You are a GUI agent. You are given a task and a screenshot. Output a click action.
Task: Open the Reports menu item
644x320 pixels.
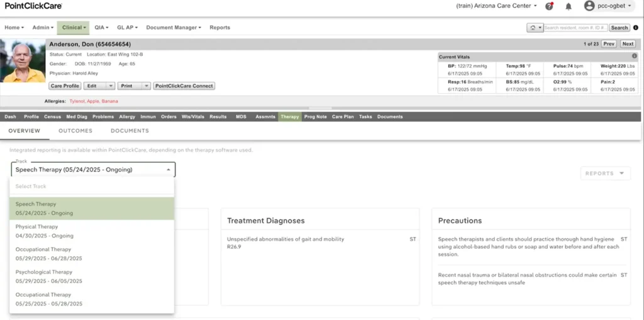pyautogui.click(x=219, y=28)
